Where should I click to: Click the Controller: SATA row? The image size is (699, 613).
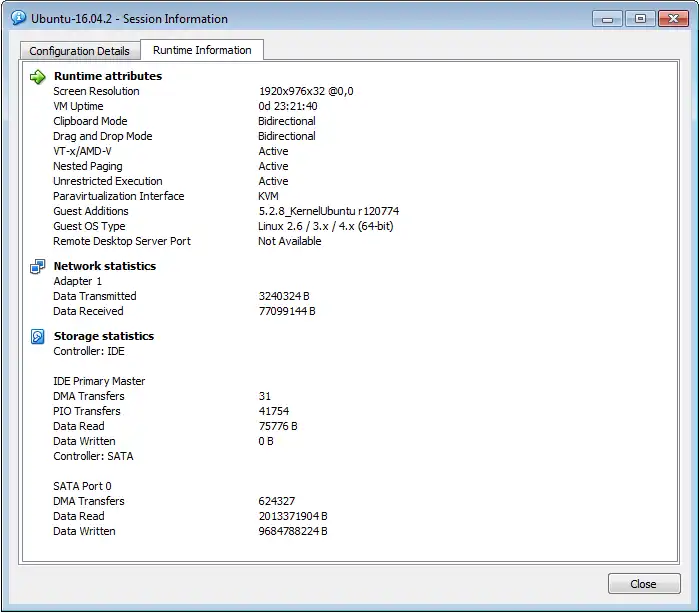pyautogui.click(x=93, y=456)
